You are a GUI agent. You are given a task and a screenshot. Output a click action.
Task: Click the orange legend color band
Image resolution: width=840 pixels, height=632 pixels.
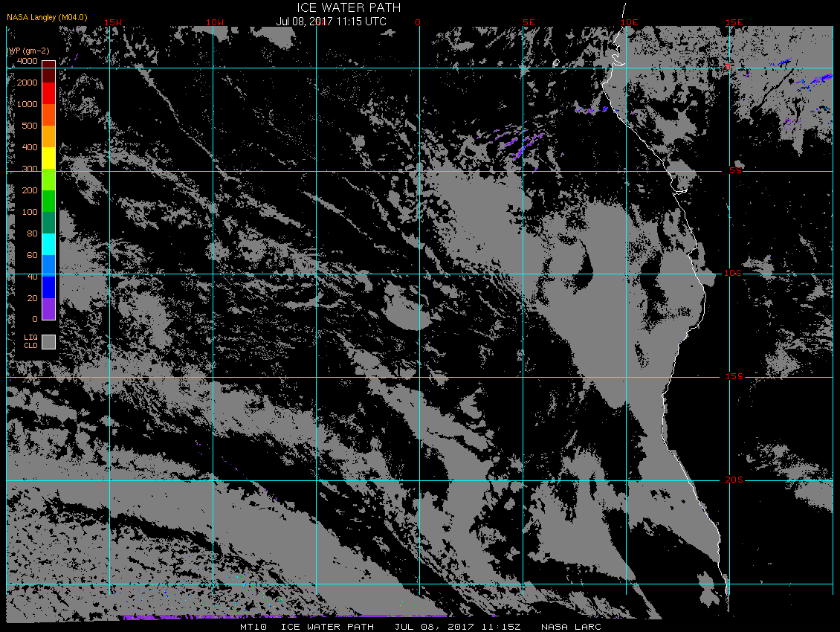(x=49, y=136)
